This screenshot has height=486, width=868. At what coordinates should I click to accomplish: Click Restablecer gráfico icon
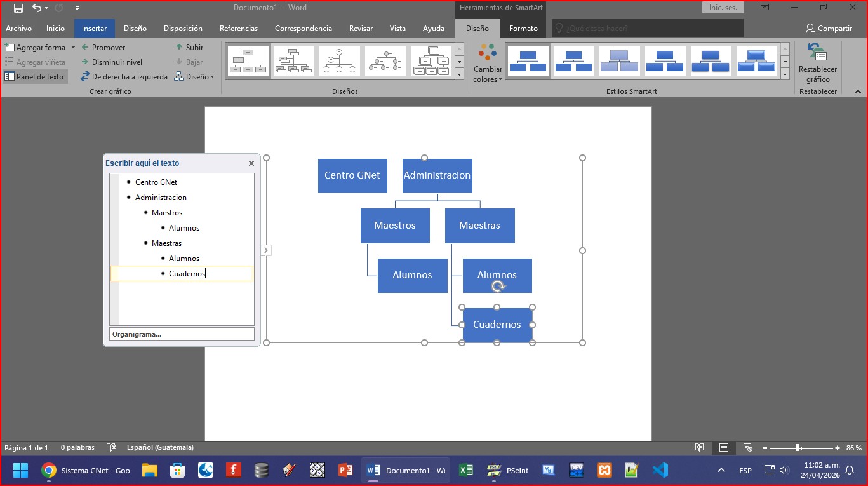click(x=817, y=53)
